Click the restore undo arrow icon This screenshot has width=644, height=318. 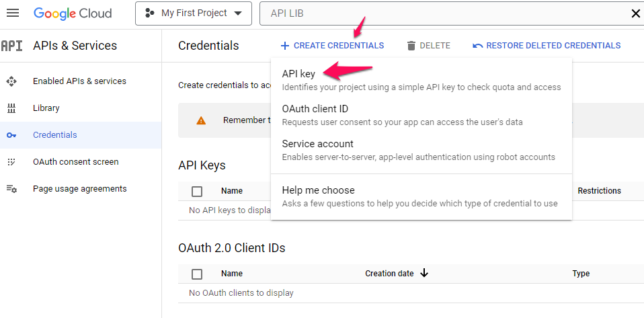point(478,46)
